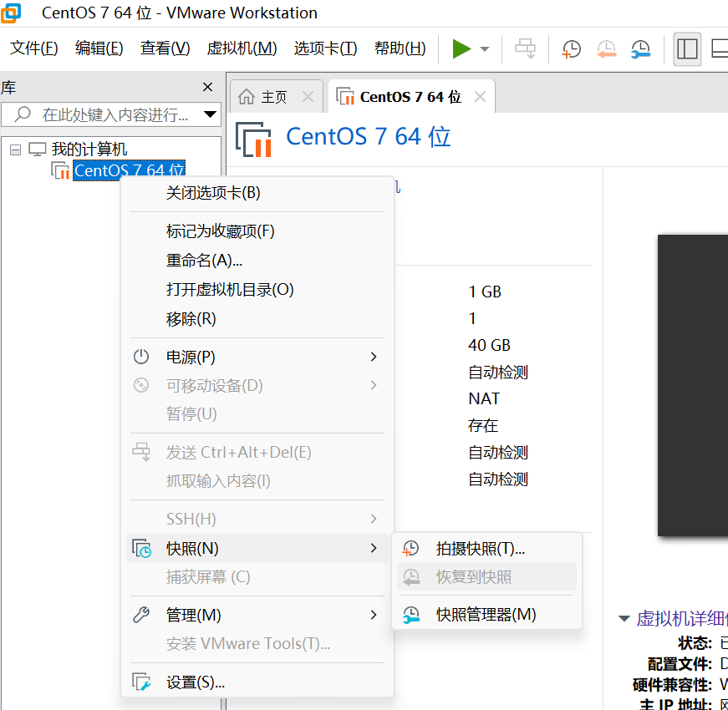Choose 打开虚拟机目录(O) in context menu
The height and width of the screenshot is (710, 728).
coord(257,290)
